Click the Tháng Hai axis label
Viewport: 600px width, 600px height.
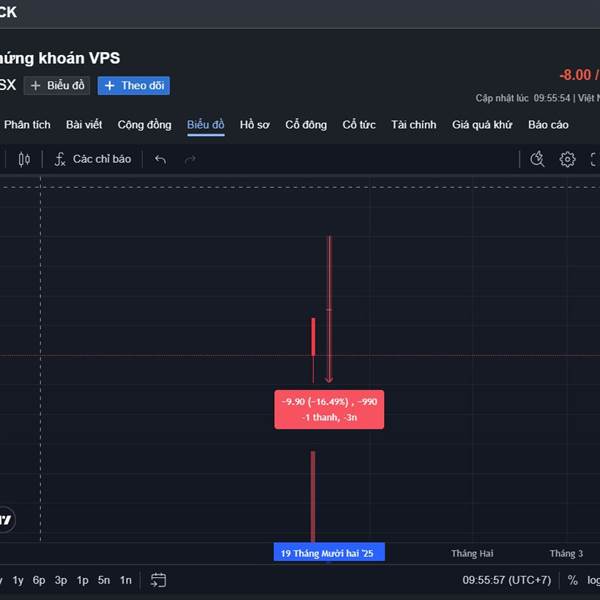[x=472, y=553]
